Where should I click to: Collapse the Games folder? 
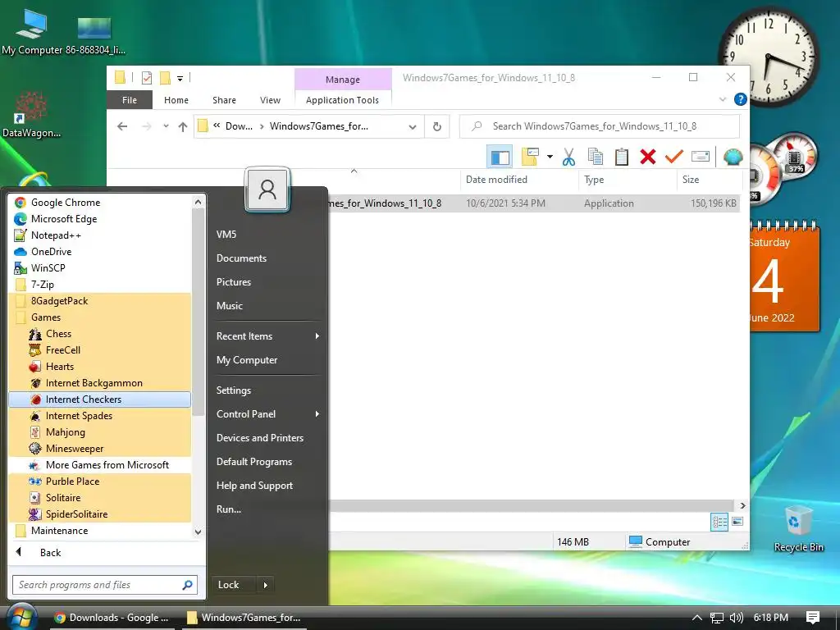coord(99,317)
